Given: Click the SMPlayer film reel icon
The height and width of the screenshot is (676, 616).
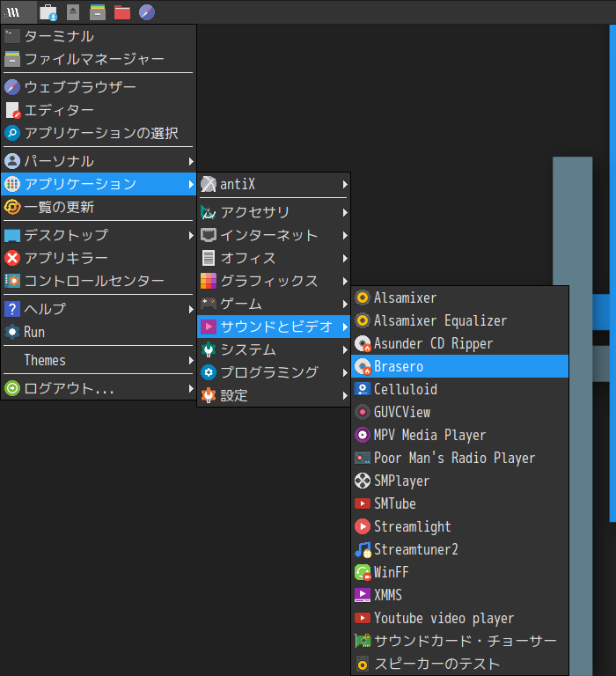Looking at the screenshot, I should point(363,481).
